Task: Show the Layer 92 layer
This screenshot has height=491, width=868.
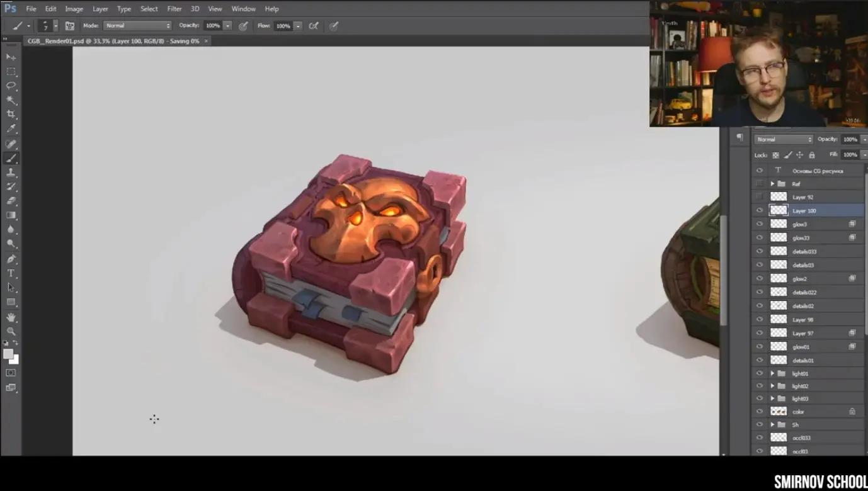Action: click(759, 197)
